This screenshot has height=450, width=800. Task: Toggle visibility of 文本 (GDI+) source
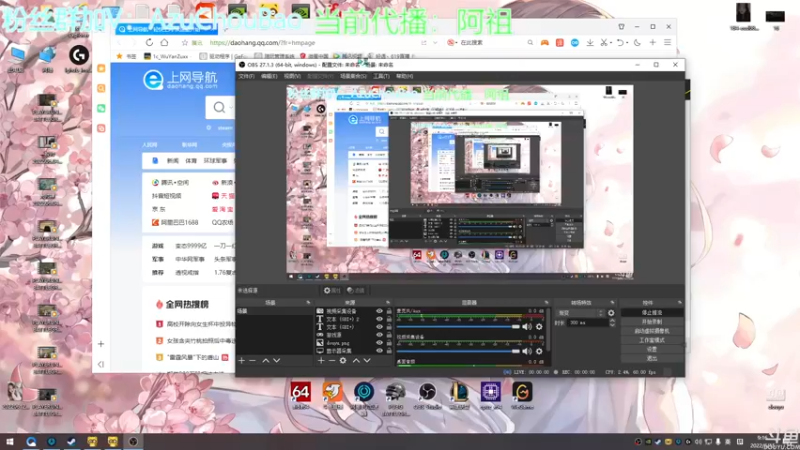point(379,327)
